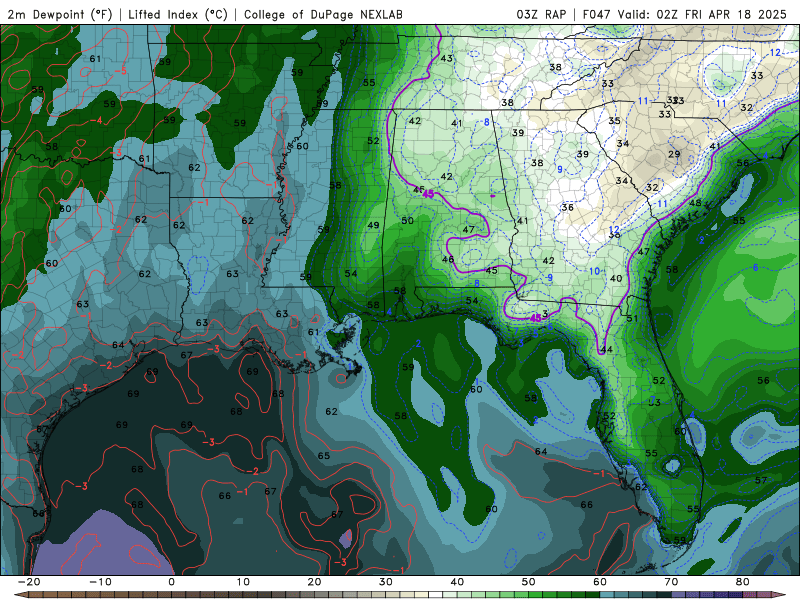Click the dewpoint value 35 on the map
The width and height of the screenshot is (800, 600).
pos(614,120)
